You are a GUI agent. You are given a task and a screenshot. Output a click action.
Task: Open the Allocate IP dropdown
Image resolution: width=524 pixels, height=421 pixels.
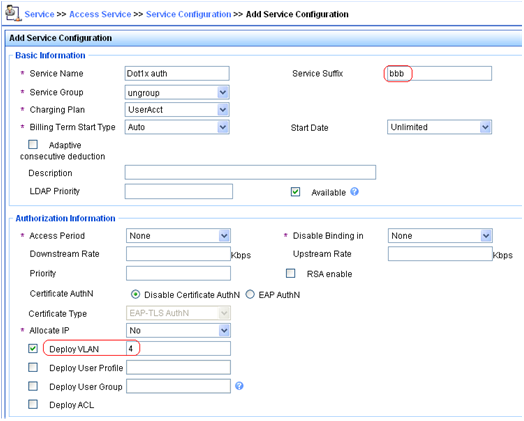(178, 330)
